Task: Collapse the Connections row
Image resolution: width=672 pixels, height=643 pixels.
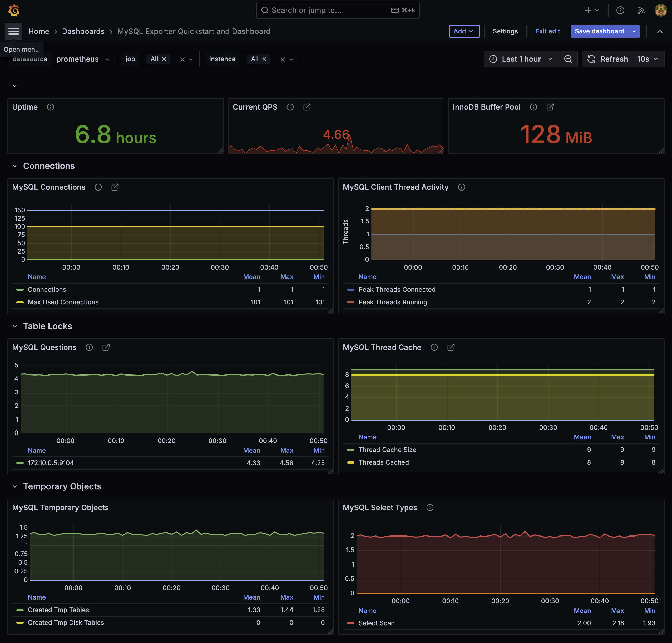Action: [x=15, y=166]
